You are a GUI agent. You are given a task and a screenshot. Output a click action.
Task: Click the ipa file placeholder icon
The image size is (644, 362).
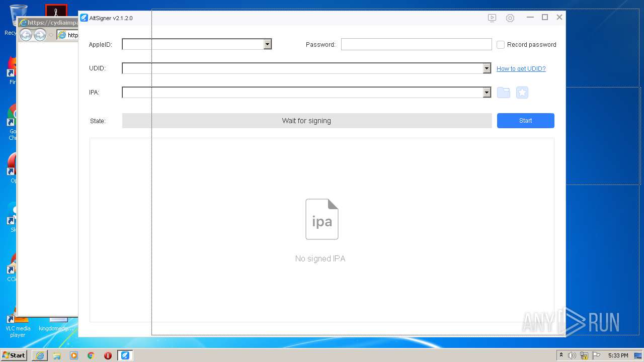pyautogui.click(x=322, y=219)
